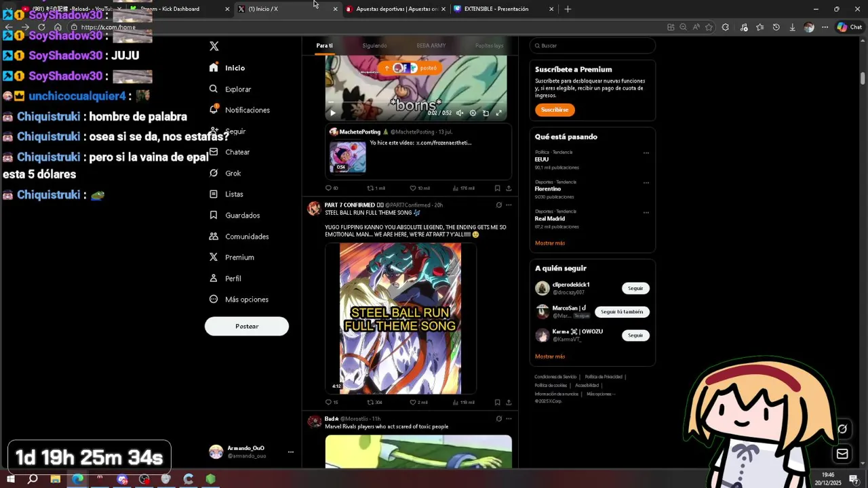Open Explorar in the X sidebar
868x488 pixels.
(230, 89)
